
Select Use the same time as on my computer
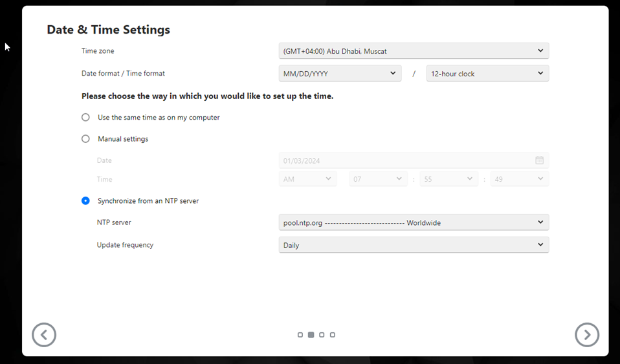(x=85, y=118)
